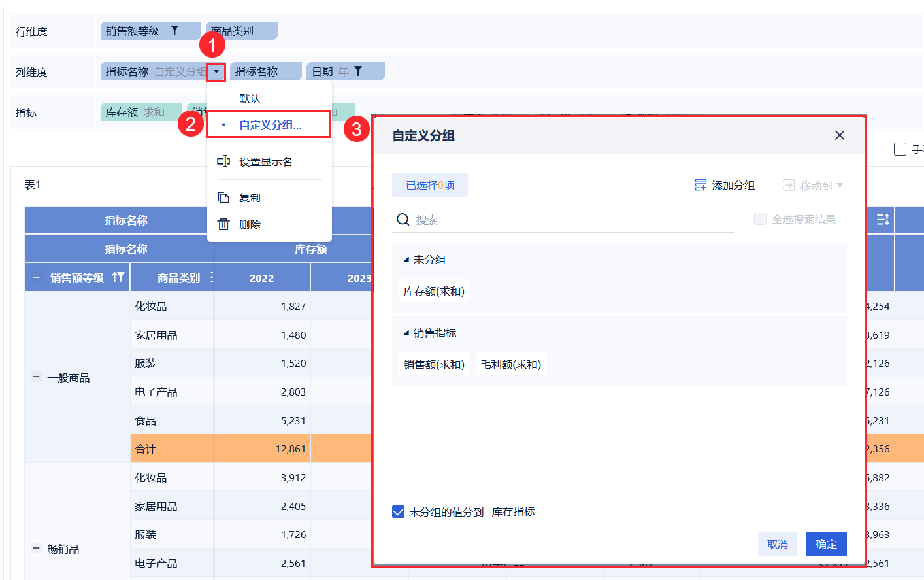Click 添加分组 to add a group
This screenshot has width=924, height=580.
(725, 185)
